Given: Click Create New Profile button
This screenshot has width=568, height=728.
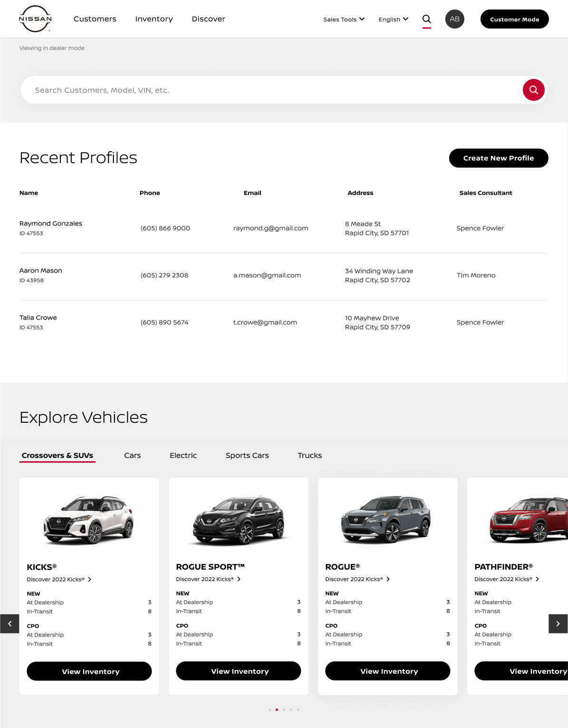Looking at the screenshot, I should [498, 158].
